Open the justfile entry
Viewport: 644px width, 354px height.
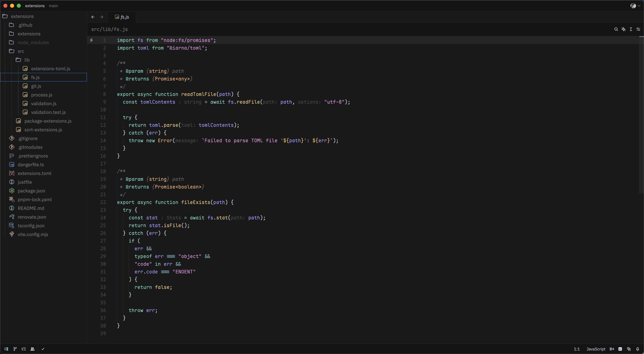point(43,182)
